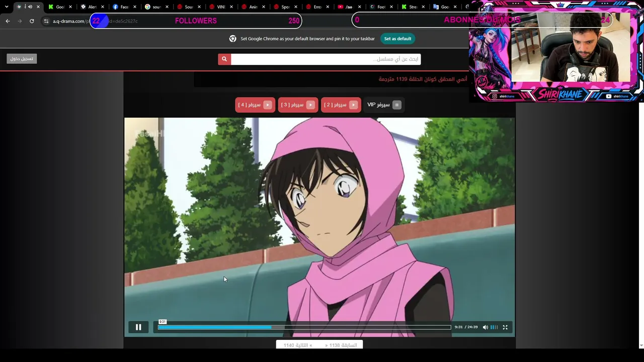Enter fullscreen mode in the video player
This screenshot has width=644, height=362.
pyautogui.click(x=505, y=327)
